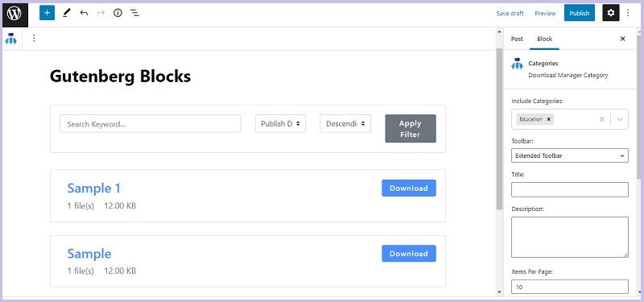Viewport: 644px width, 302px height.
Task: Click the Preview link
Action: coord(545,14)
